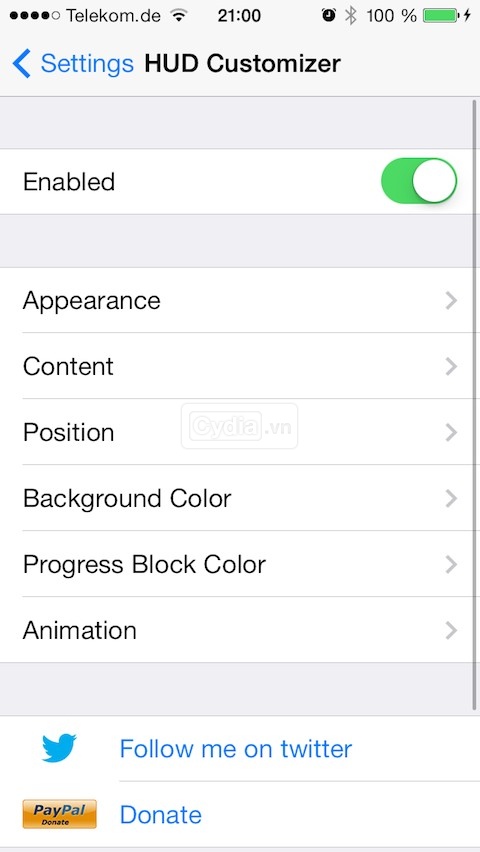Tap the Bluetooth status bar icon
This screenshot has width=480, height=852.
(x=351, y=16)
